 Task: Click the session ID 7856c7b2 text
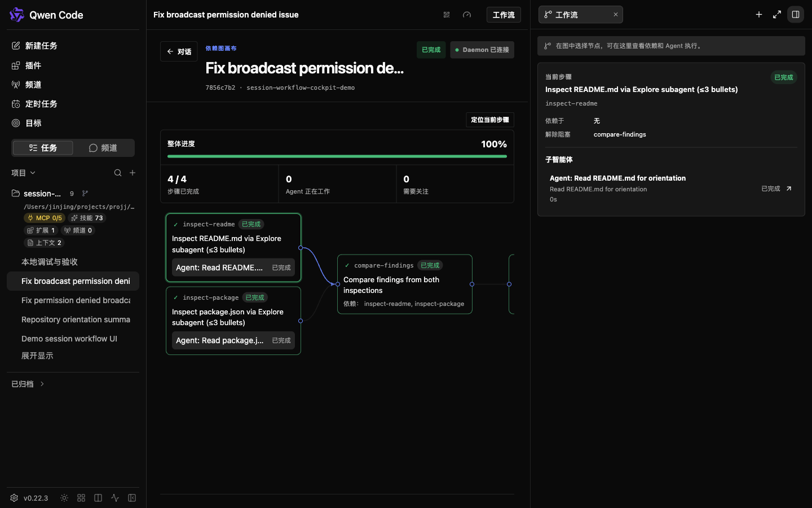click(x=220, y=88)
